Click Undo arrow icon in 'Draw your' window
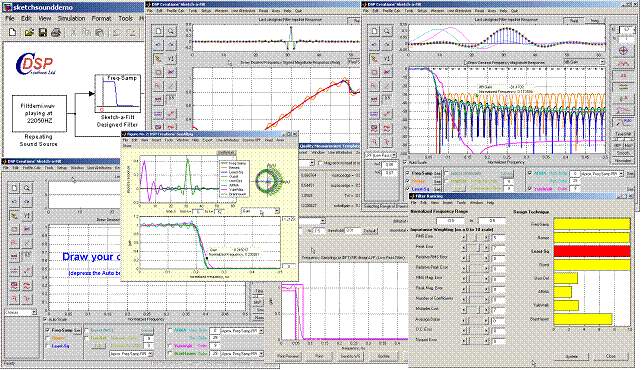The image size is (641, 370). point(15,202)
